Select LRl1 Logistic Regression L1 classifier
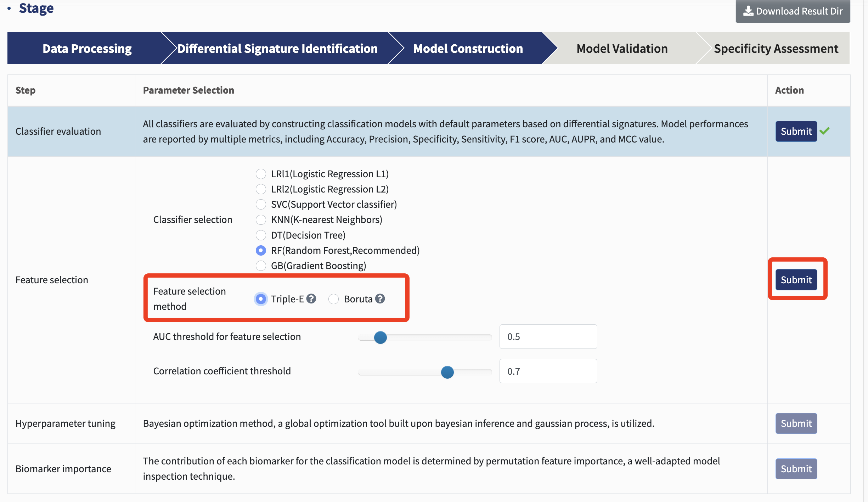 coord(261,174)
